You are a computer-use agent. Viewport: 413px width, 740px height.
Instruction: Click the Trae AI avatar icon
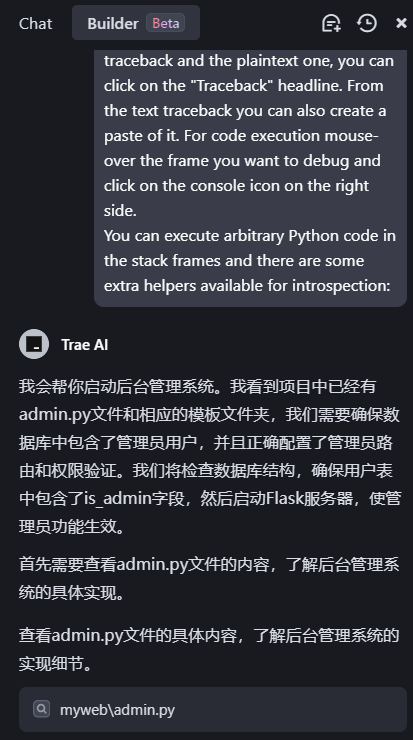(x=34, y=344)
